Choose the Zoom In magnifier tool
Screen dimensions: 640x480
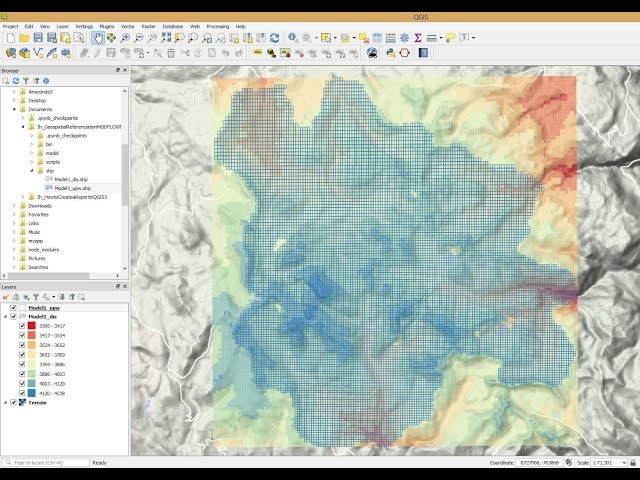[125, 38]
